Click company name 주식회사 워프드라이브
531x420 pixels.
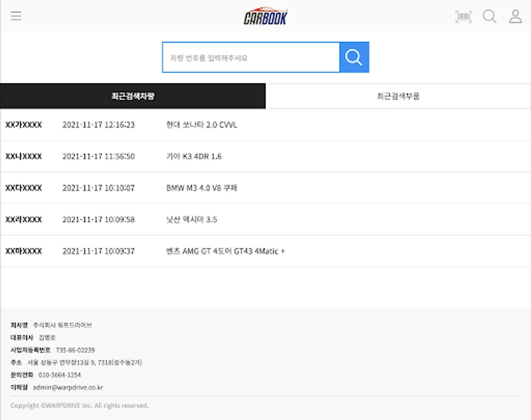pyautogui.click(x=63, y=325)
